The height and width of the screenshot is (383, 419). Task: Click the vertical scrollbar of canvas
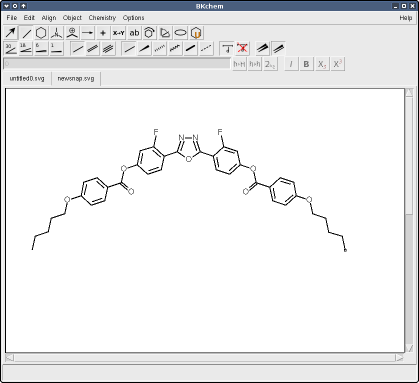409,220
